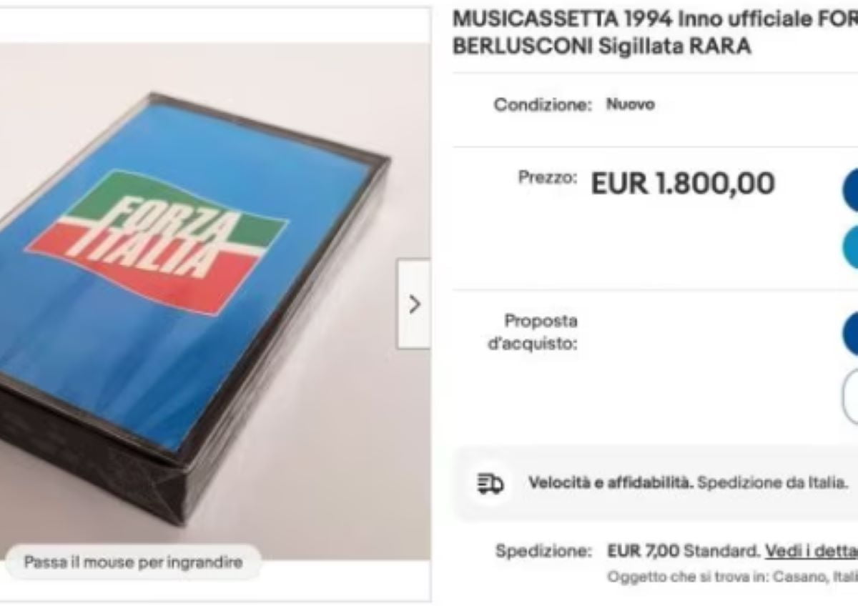Viewport: 858px width, 616px height.
Task: Show next product photo with arrow
Action: click(414, 304)
